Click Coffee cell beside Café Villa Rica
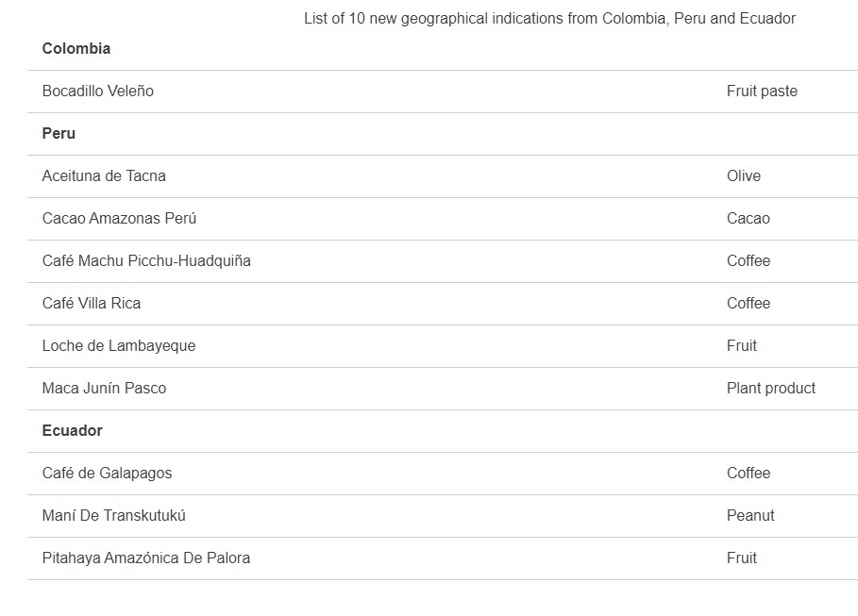Image resolution: width=858 pixels, height=616 pixels. [x=749, y=304]
